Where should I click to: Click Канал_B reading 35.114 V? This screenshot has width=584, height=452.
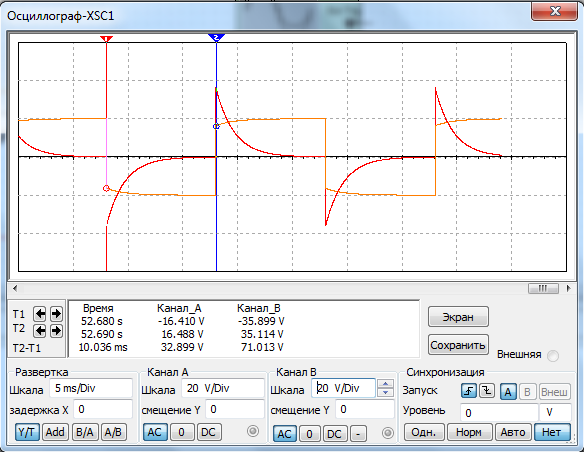coord(262,334)
